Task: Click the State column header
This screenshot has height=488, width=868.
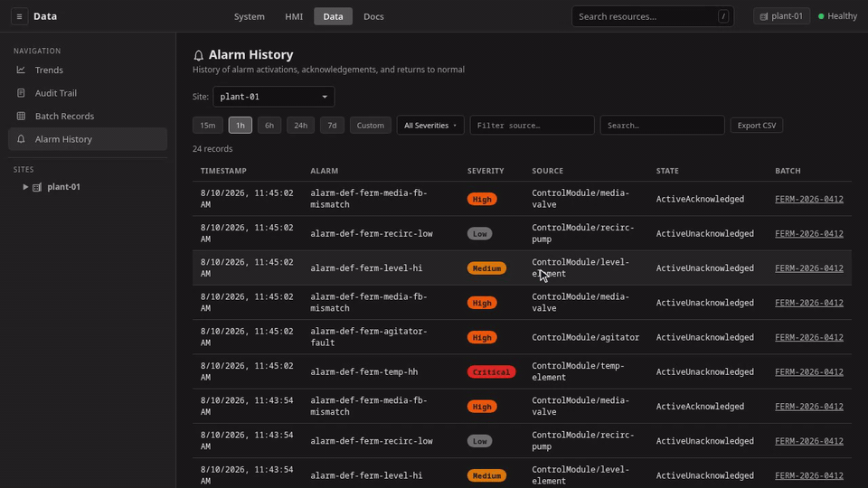Action: pyautogui.click(x=667, y=171)
